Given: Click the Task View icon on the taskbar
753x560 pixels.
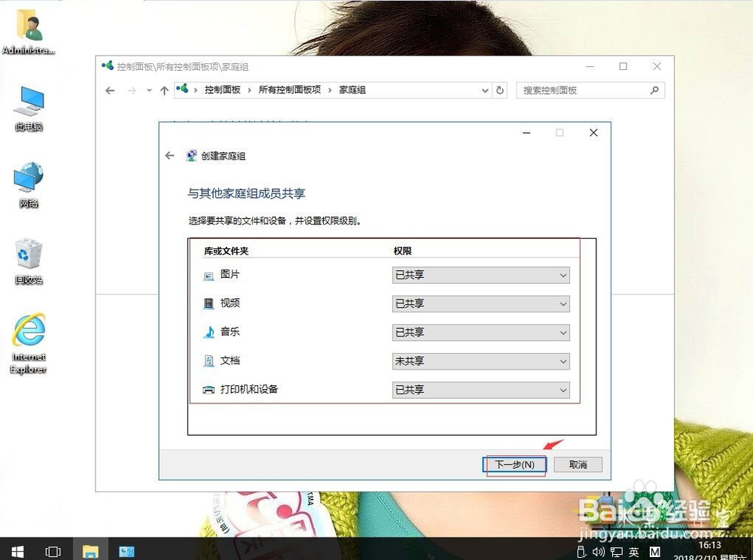Looking at the screenshot, I should pyautogui.click(x=53, y=551).
